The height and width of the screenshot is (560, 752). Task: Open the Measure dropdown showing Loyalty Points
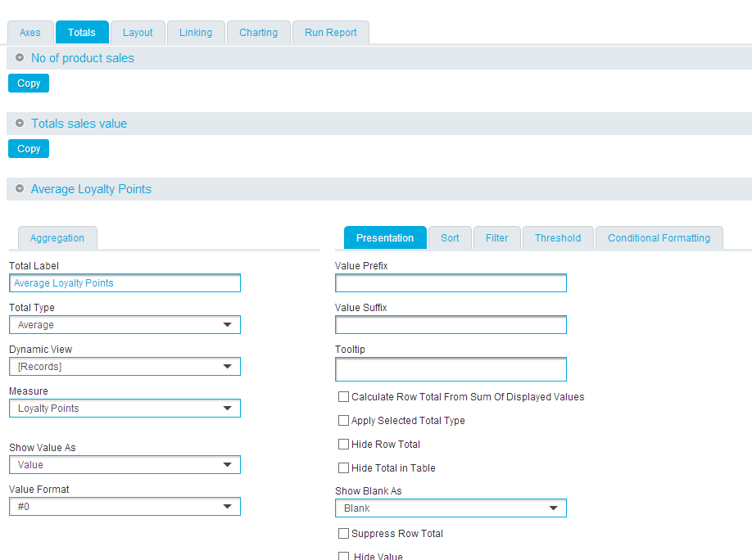coord(125,409)
